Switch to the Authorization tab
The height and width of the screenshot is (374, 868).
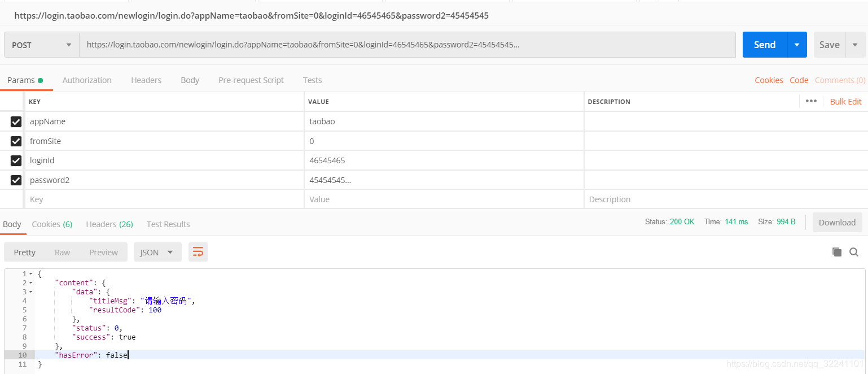point(87,80)
